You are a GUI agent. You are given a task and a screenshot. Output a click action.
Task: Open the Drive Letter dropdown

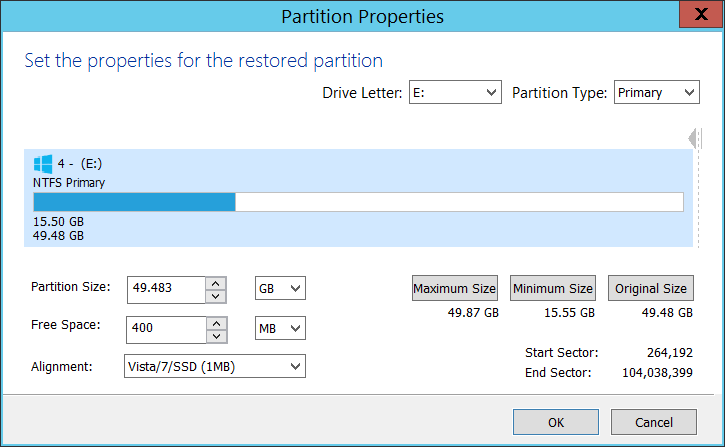tap(455, 92)
